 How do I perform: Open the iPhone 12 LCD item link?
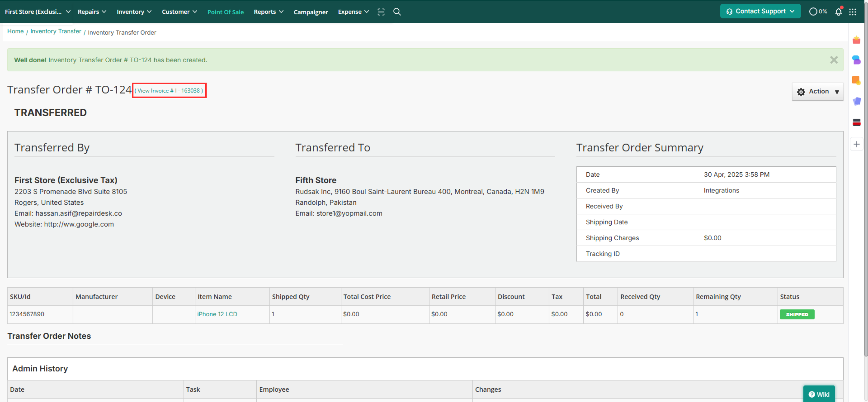tap(217, 314)
